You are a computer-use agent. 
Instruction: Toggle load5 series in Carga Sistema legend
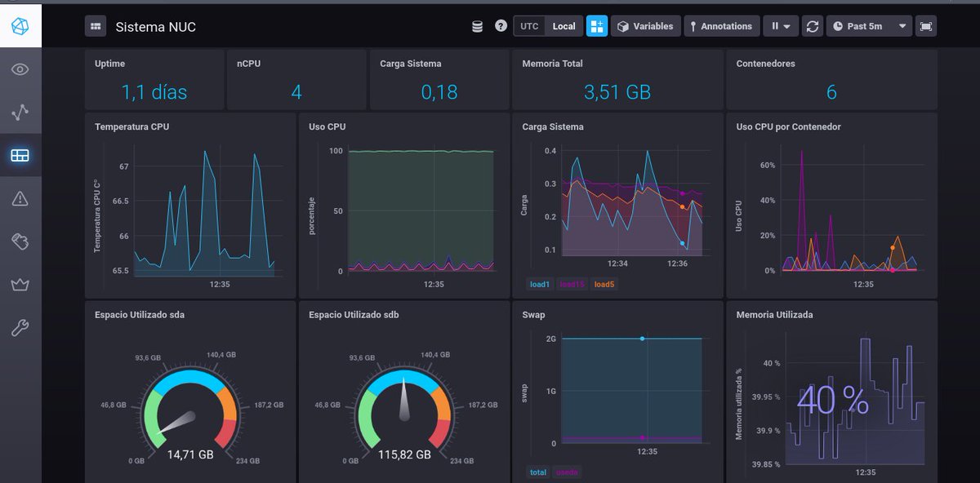604,284
